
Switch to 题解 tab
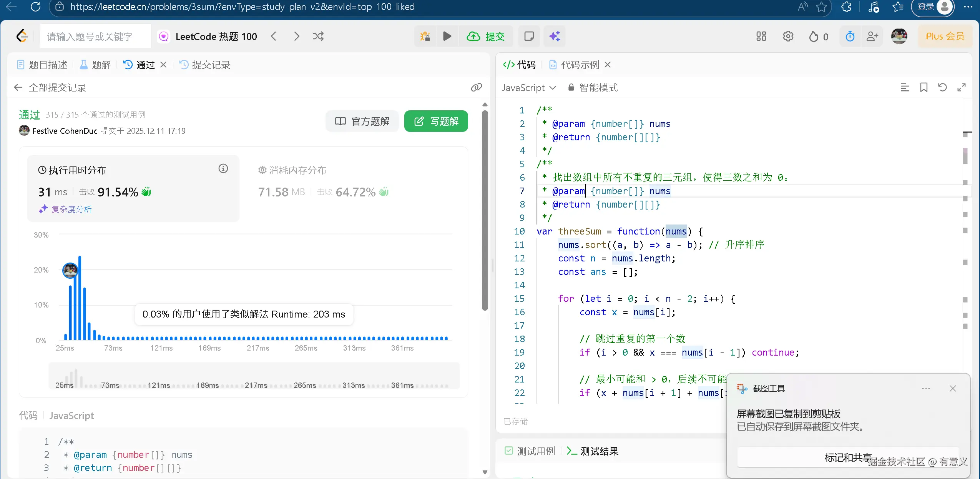[95, 65]
